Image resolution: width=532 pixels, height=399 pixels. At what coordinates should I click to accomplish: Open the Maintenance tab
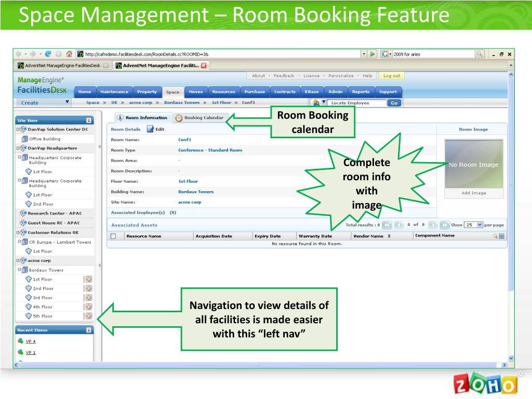(x=114, y=92)
